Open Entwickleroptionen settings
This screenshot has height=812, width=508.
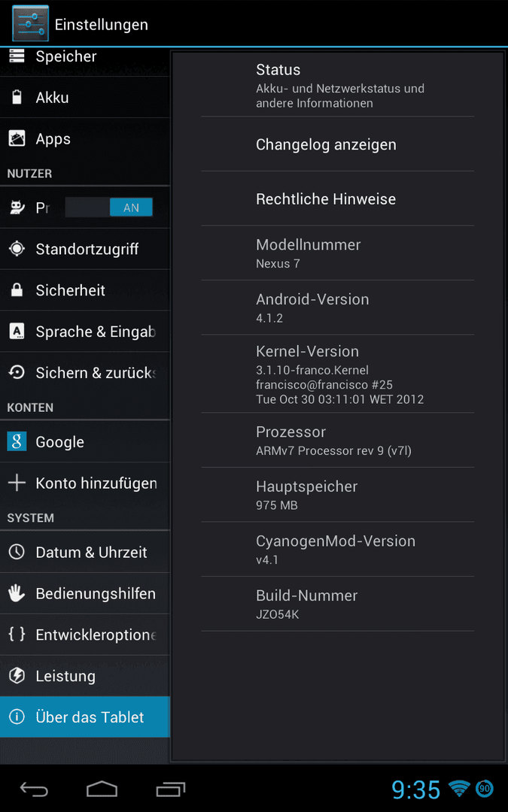[x=85, y=635]
